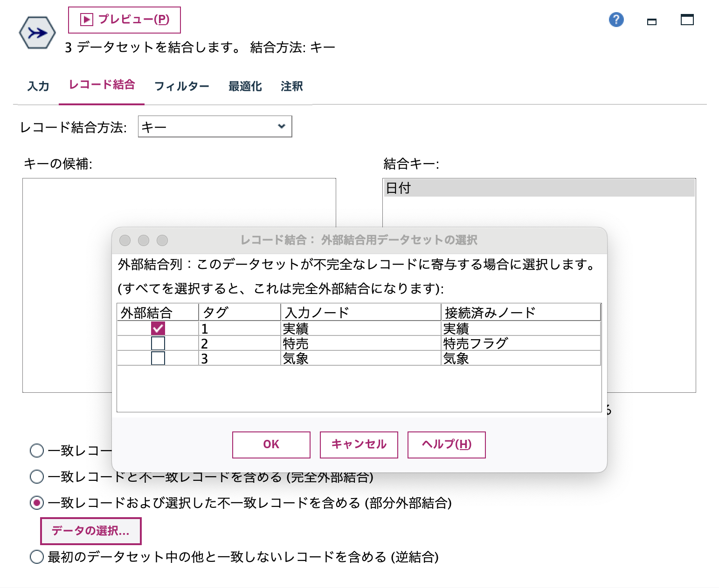Select the 部分外部結合 radio option
719x588 pixels.
click(35, 503)
